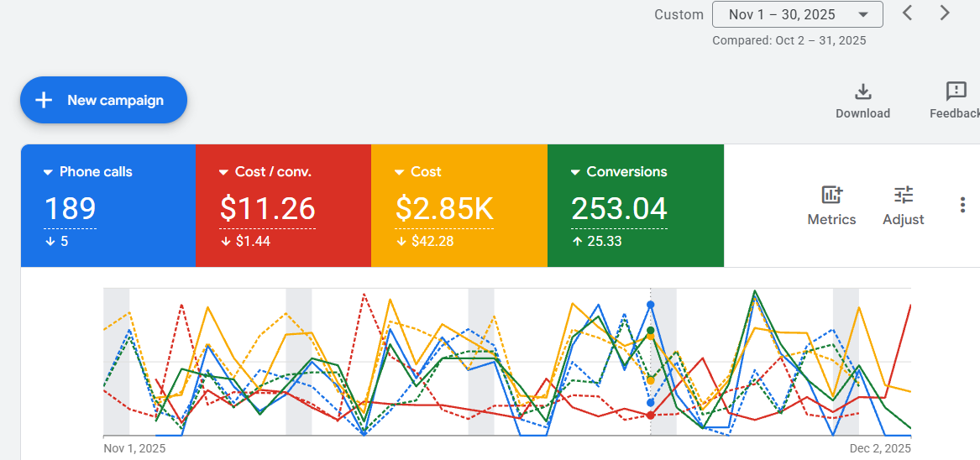Open the Metrics chart icon
Image resolution: width=980 pixels, height=460 pixels.
click(x=831, y=196)
